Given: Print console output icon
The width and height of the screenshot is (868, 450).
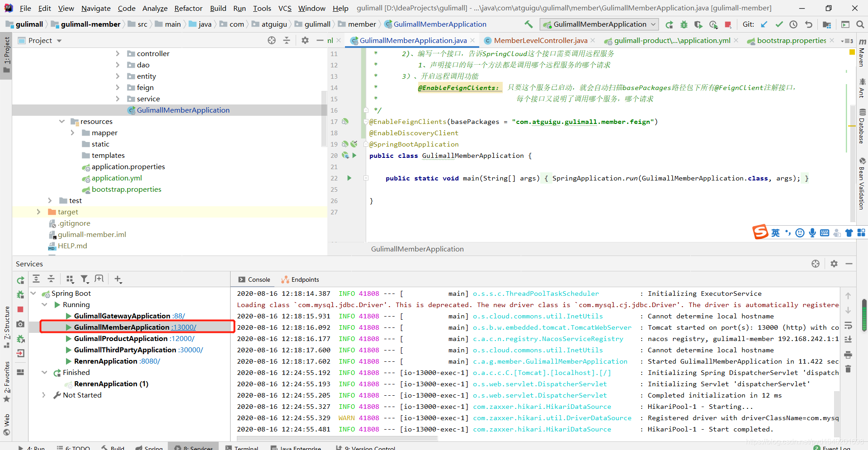Looking at the screenshot, I should coord(848,355).
